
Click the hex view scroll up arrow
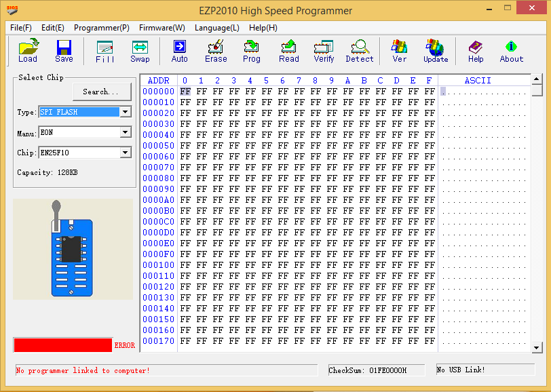coord(536,79)
